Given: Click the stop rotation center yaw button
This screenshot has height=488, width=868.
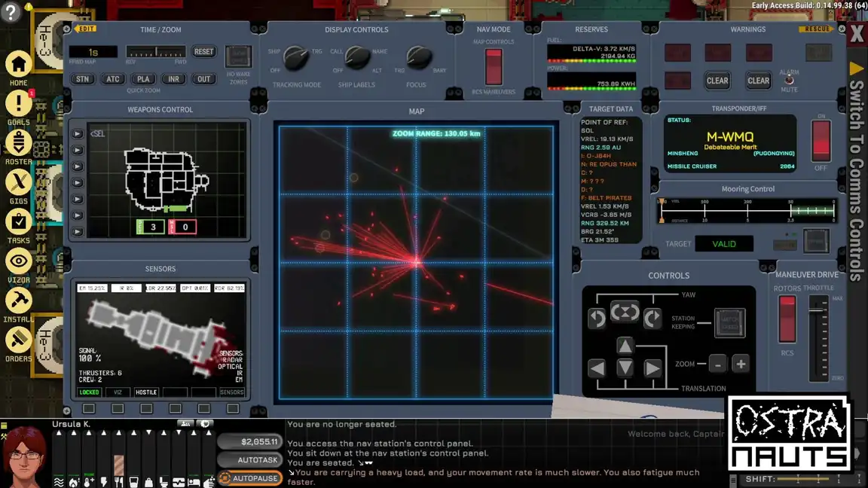Looking at the screenshot, I should tap(625, 312).
